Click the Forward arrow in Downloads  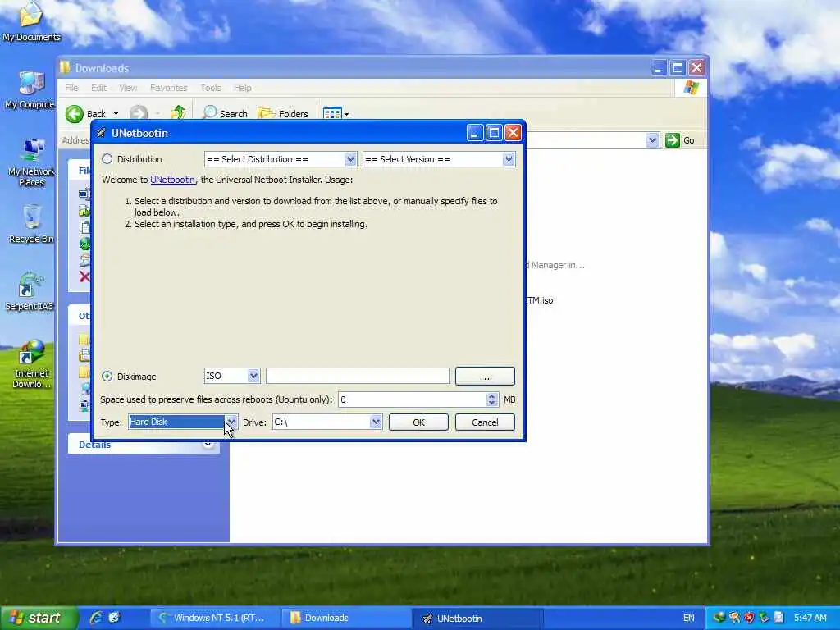[138, 113]
